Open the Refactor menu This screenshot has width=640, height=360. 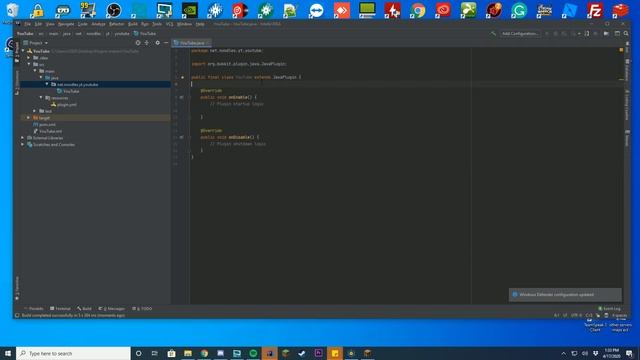(x=116, y=24)
